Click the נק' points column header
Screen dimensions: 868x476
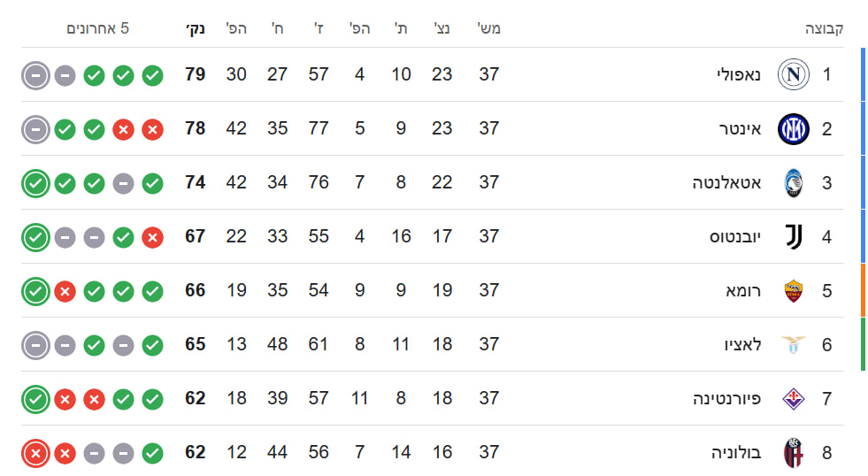pyautogui.click(x=196, y=28)
